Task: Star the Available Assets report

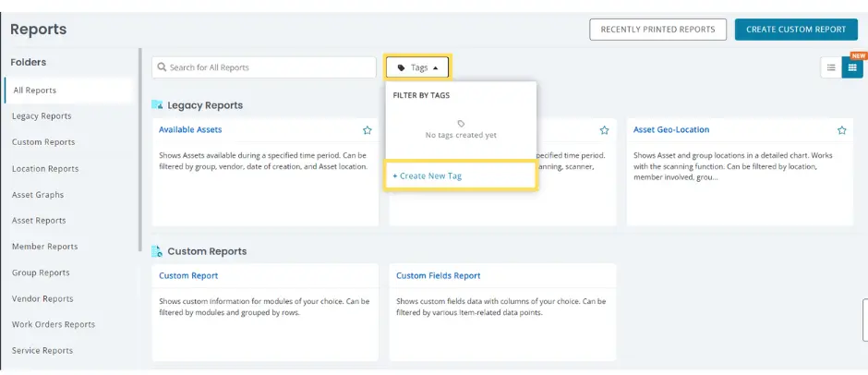Action: (x=367, y=130)
